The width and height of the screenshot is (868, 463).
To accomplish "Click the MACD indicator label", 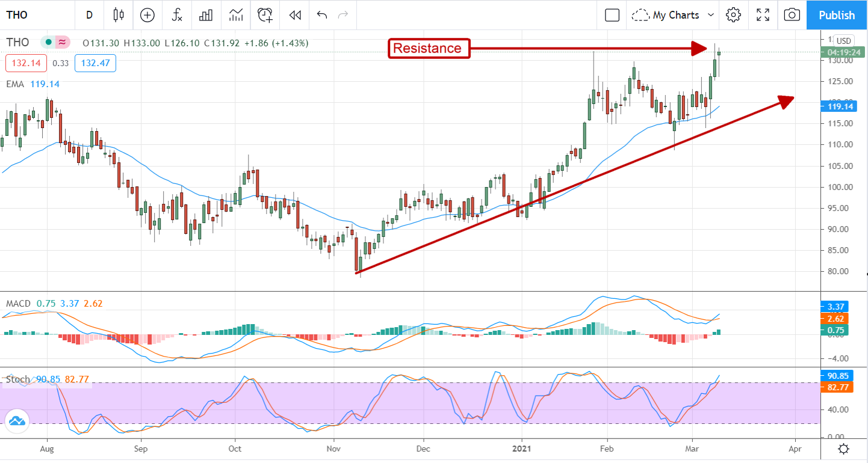I will pos(17,304).
